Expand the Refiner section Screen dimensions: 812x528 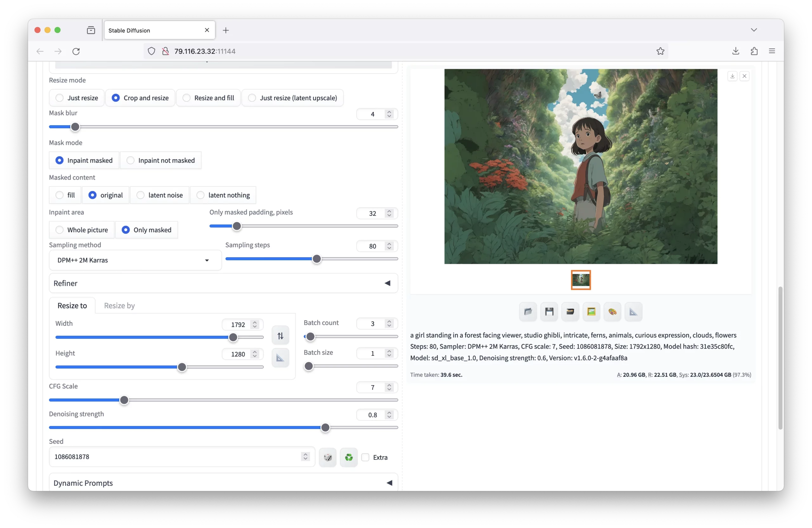(x=224, y=283)
